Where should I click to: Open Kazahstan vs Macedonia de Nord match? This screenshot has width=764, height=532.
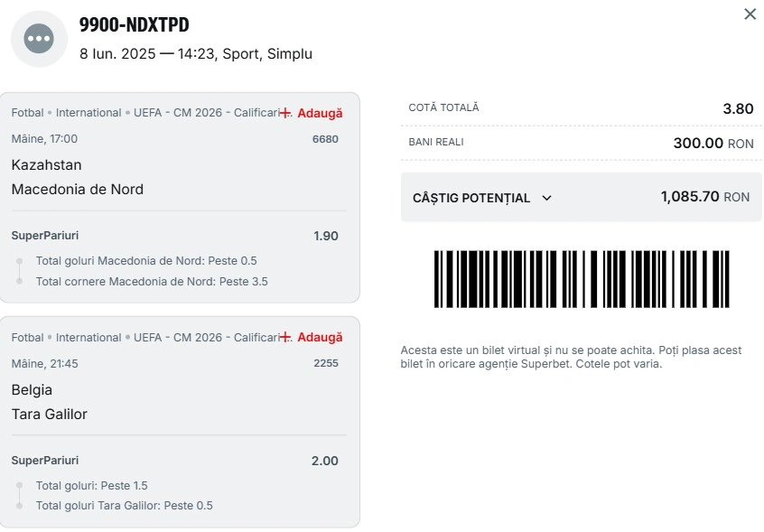point(78,177)
